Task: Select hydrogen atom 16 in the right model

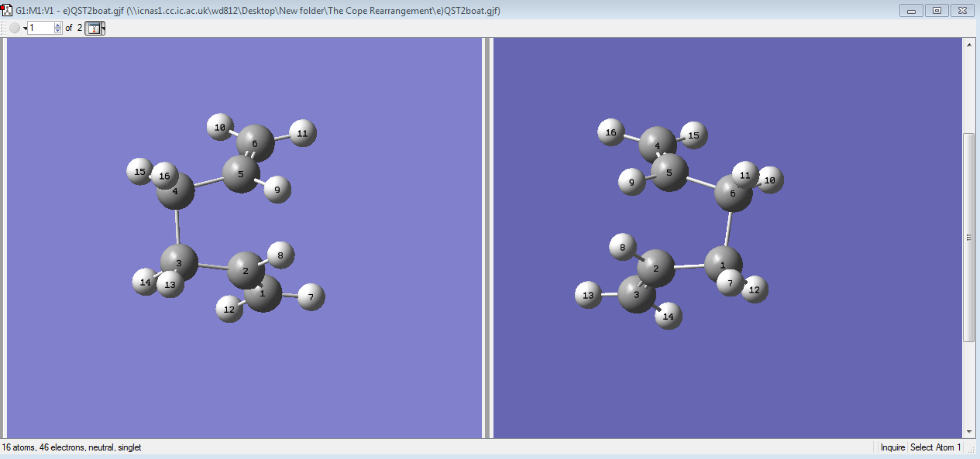Action: click(611, 132)
